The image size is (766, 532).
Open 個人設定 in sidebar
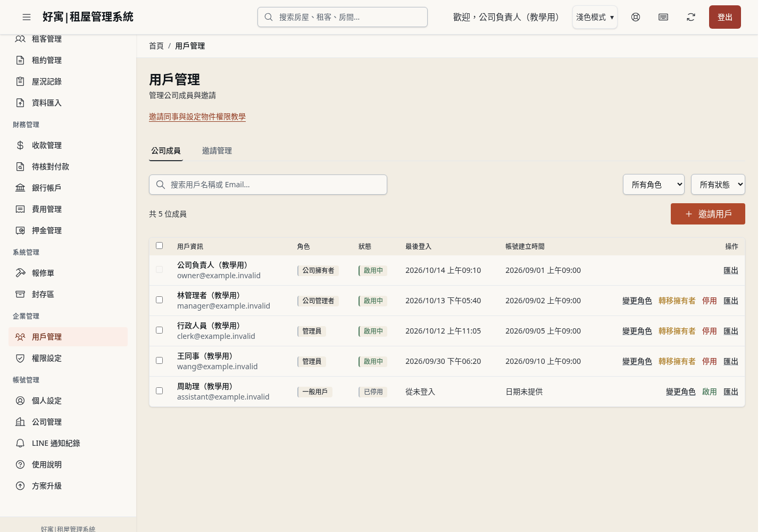[x=68, y=401]
